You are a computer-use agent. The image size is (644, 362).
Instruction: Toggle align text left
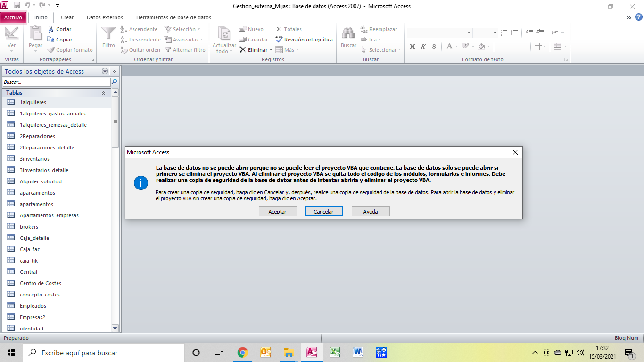click(502, 46)
